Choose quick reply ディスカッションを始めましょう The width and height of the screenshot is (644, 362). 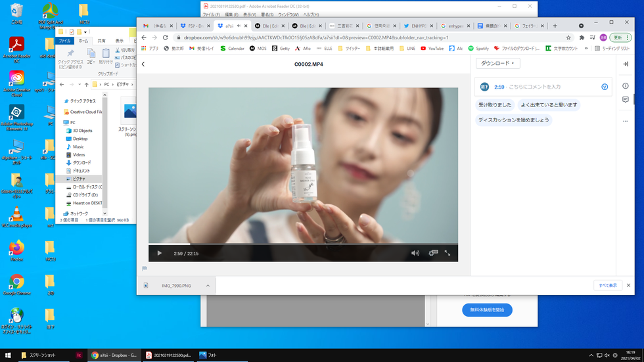tap(513, 120)
